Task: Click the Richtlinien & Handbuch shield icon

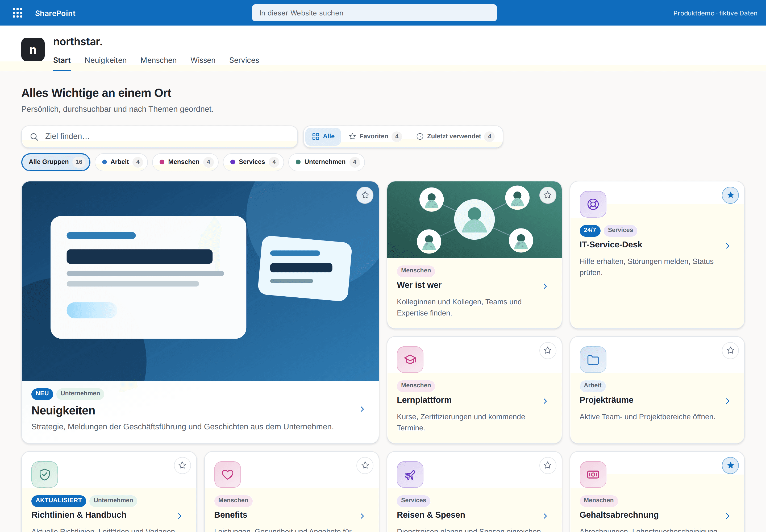Action: pos(44,474)
